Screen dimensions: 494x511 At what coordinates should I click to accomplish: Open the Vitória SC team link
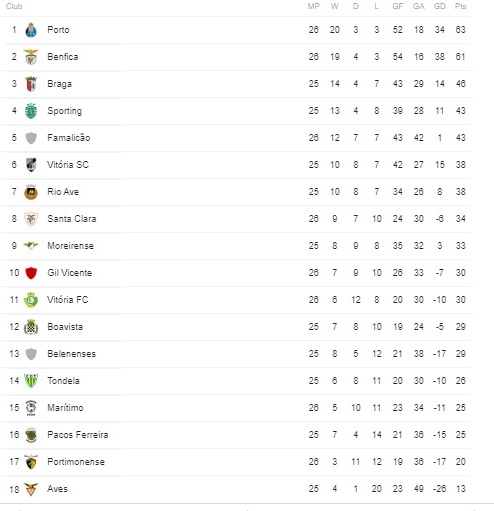[68, 165]
